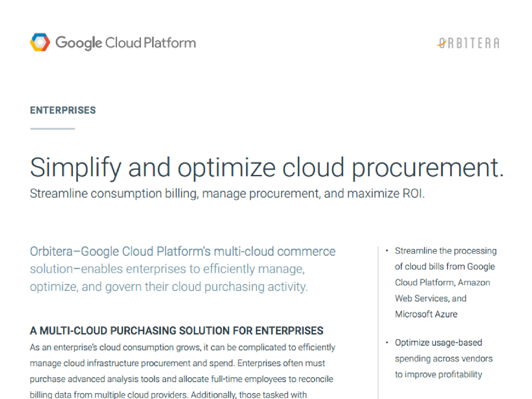Click the subtitle "Streamline consumption billing, manage procurement"
The image size is (532, 399).
pyautogui.click(x=228, y=193)
